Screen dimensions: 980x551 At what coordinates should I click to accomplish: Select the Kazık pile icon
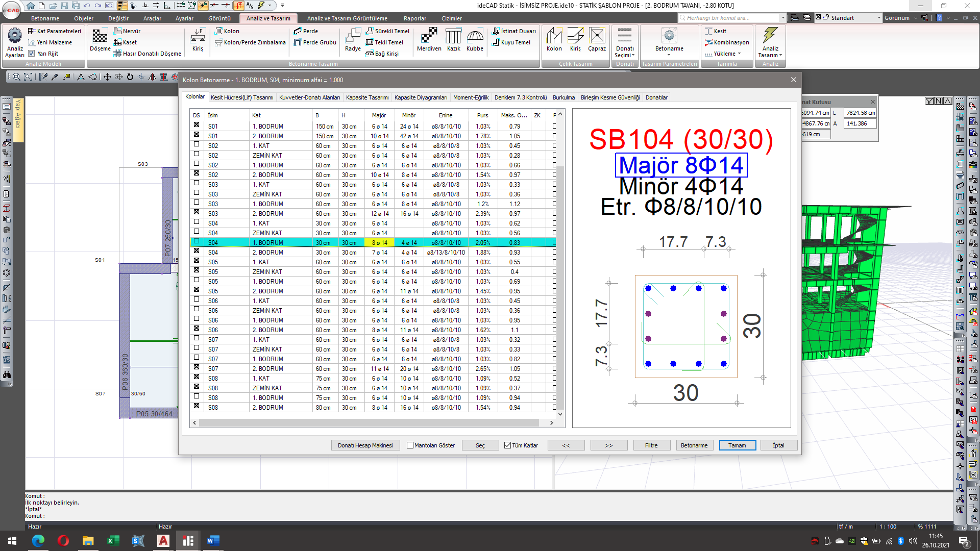coord(454,39)
